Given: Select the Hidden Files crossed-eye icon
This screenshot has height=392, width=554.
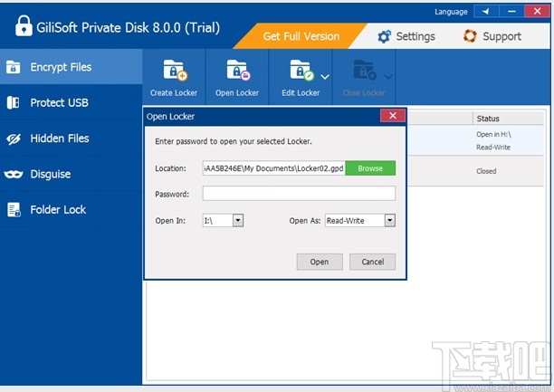Looking at the screenshot, I should click(x=14, y=139).
